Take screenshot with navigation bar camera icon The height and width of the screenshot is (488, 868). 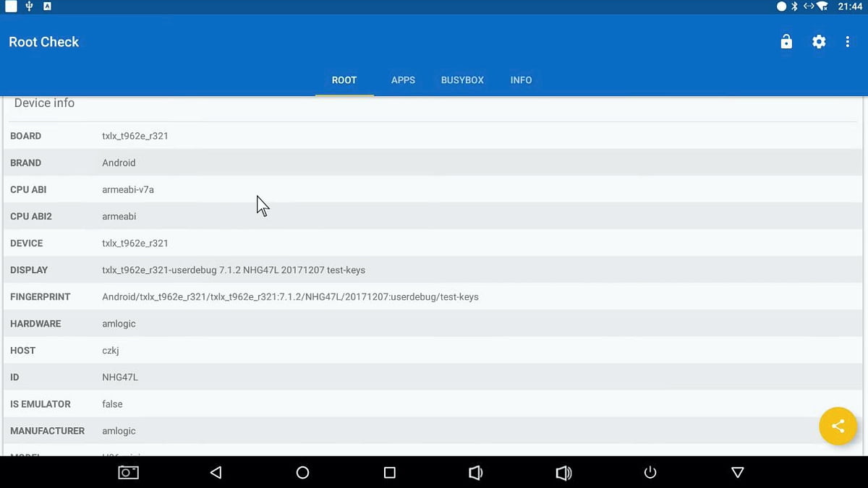coord(128,472)
